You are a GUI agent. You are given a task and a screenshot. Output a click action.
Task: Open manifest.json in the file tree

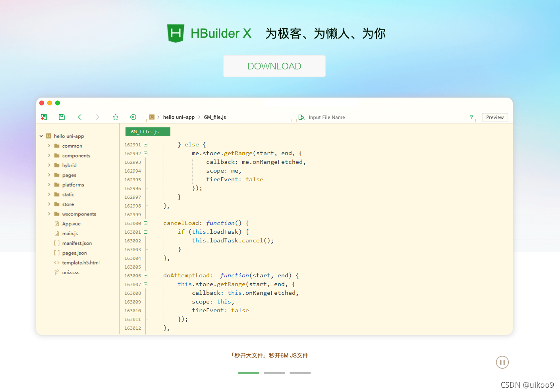pos(77,243)
